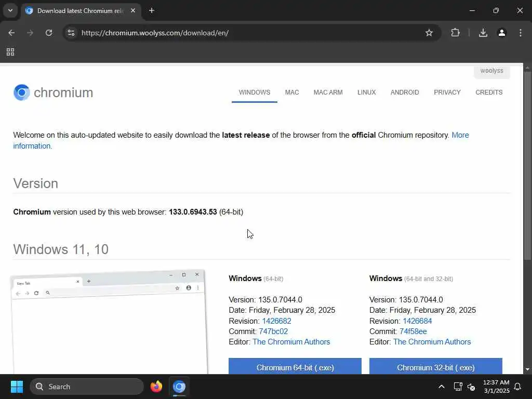
Task: Open the network status tray icon
Action: 458,387
